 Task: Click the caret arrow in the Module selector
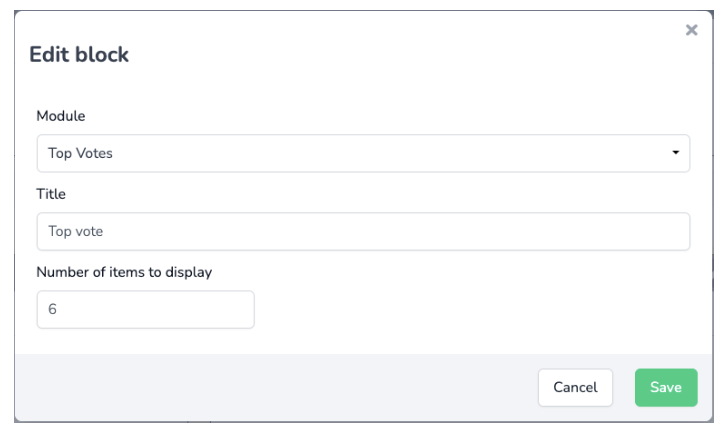(x=676, y=153)
